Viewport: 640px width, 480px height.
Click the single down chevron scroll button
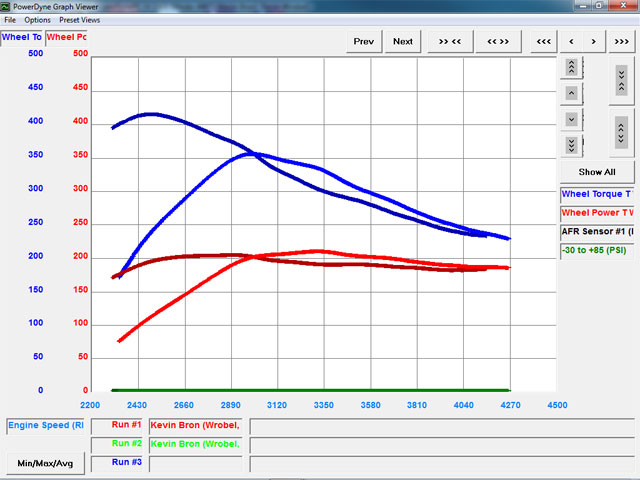[571, 119]
